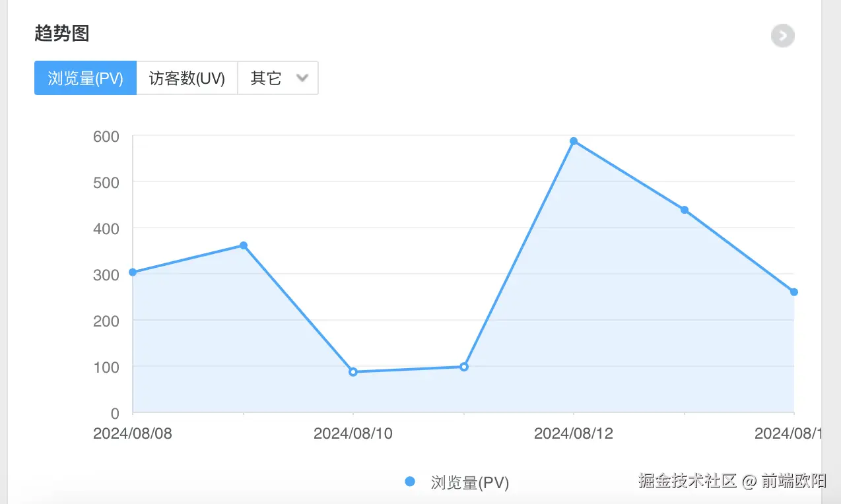Click the hollow data point before the peak
Image resolution: width=841 pixels, height=504 pixels.
(x=464, y=365)
